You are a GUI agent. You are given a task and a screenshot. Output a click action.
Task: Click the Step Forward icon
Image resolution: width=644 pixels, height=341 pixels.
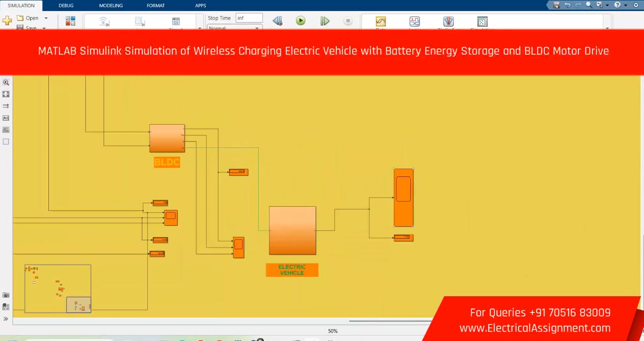[x=325, y=21]
